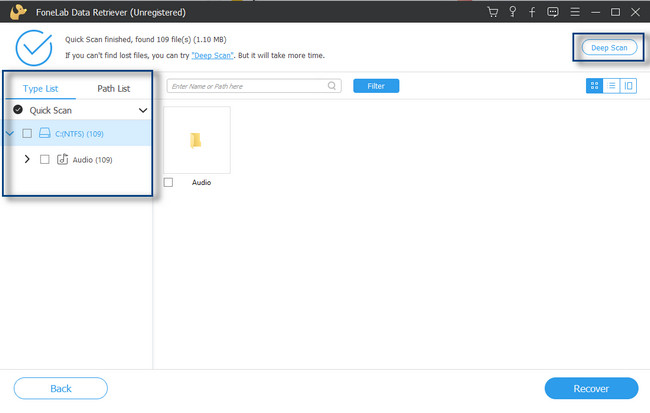Click the search magnifier icon
This screenshot has width=650, height=413.
[x=332, y=86]
